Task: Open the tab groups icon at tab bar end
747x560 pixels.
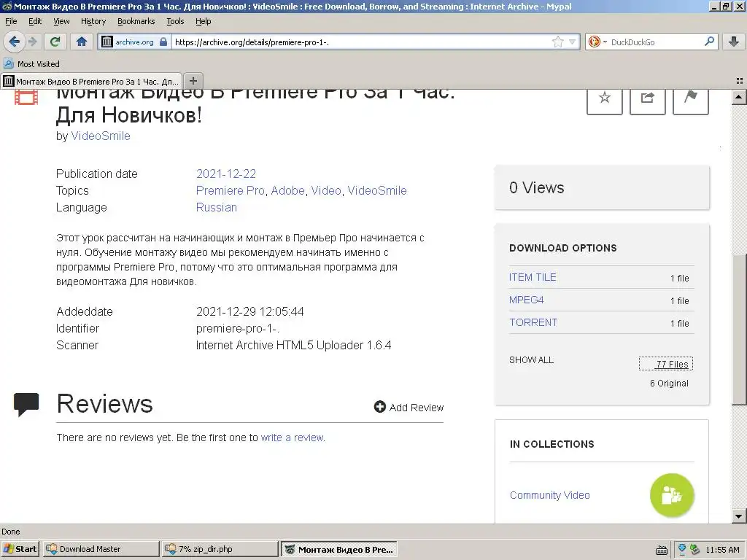Action: click(x=740, y=81)
